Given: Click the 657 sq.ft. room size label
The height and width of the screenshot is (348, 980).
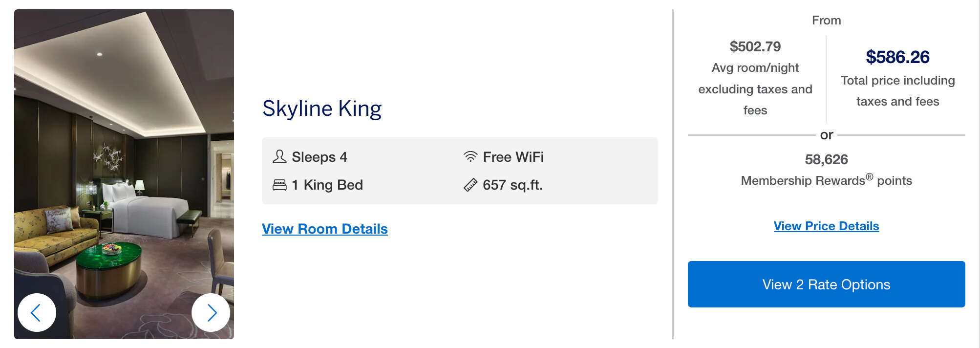Looking at the screenshot, I should pyautogui.click(x=513, y=185).
